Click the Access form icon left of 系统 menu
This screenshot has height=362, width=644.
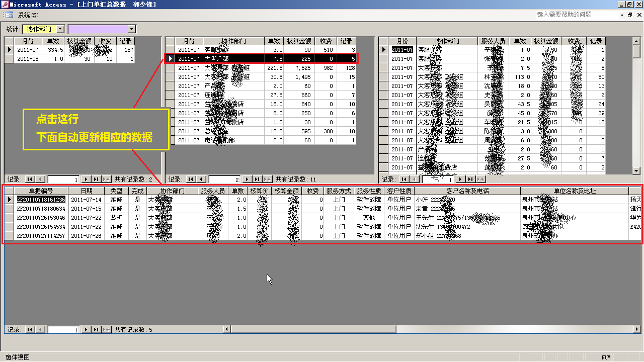click(x=10, y=15)
